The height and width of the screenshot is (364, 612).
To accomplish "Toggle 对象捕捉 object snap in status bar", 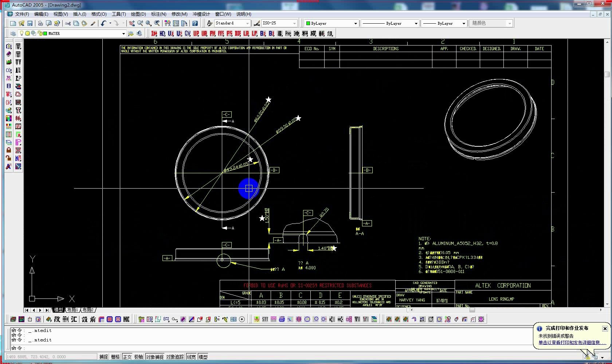I will [x=155, y=357].
